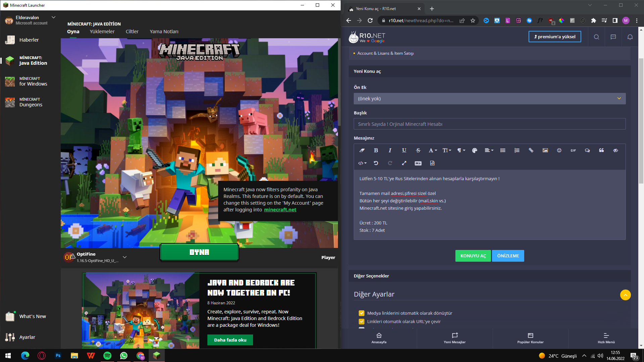Viewport: 644px width, 362px height.
Task: Open WhatsApp from the taskbar
Action: click(124, 356)
